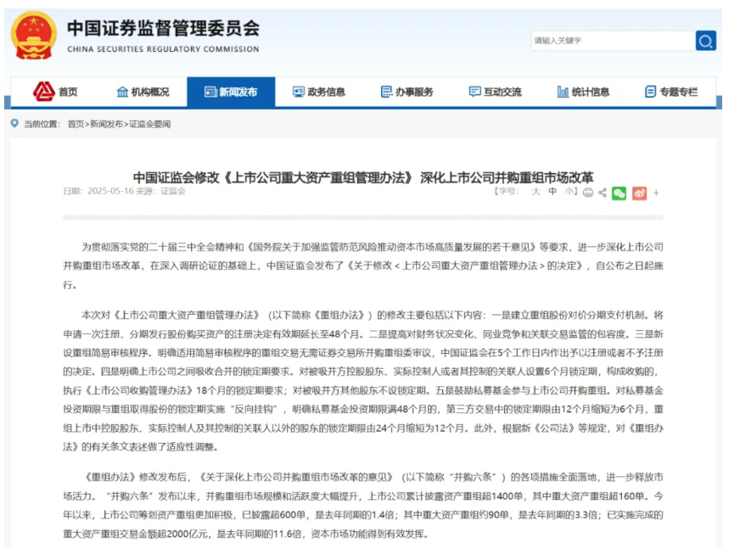729x560 pixels.
Task: Open the 首页 navigation tab
Action: click(x=55, y=92)
